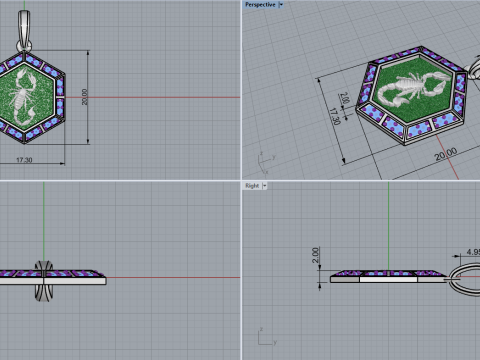480x360 pixels.
Task: Click the Perspective viewport title label
Action: click(260, 5)
